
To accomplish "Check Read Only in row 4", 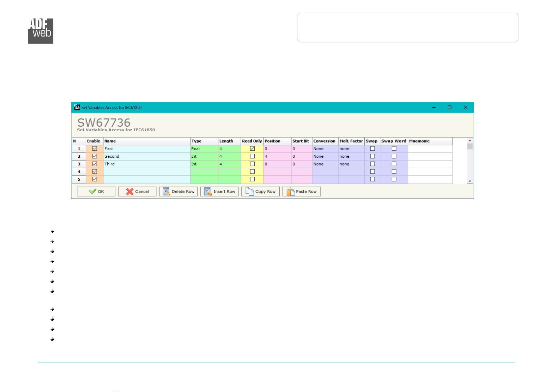I will click(252, 171).
